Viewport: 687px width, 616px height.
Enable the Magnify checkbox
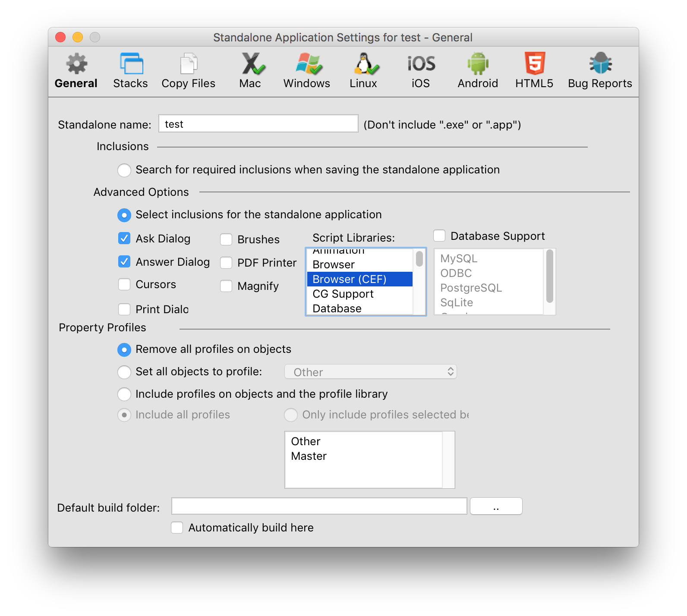226,286
